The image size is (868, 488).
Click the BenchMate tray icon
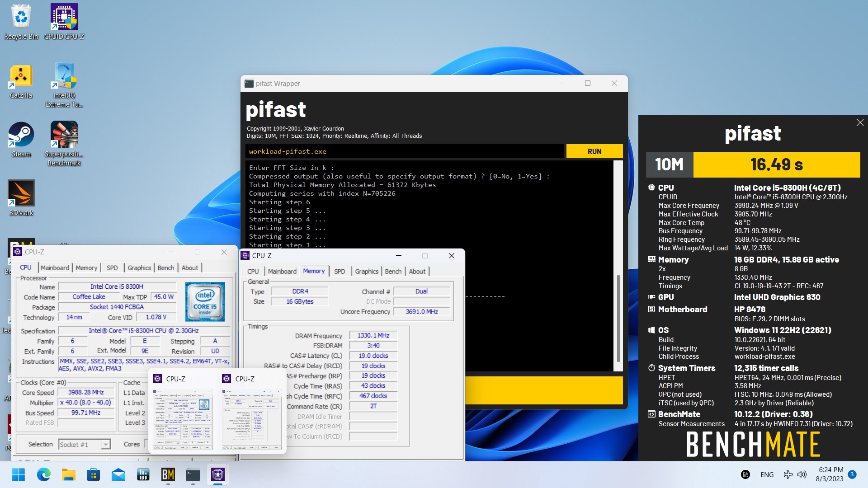point(745,474)
